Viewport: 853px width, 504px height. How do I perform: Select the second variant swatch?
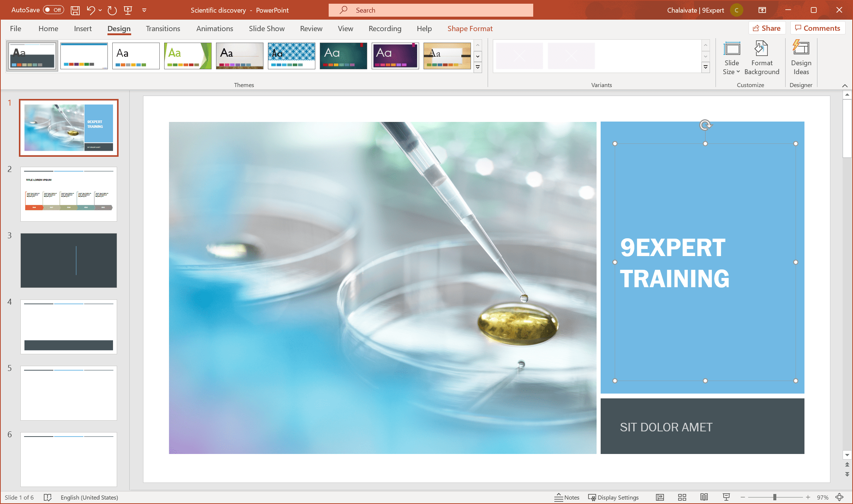tap(571, 56)
